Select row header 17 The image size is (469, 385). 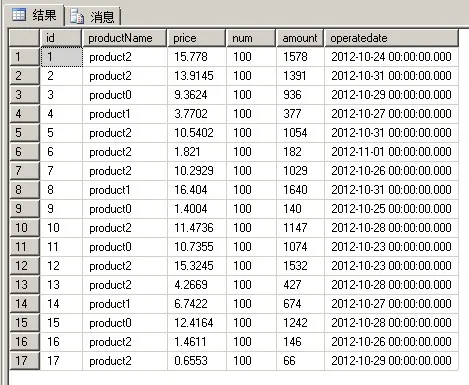pos(24,361)
